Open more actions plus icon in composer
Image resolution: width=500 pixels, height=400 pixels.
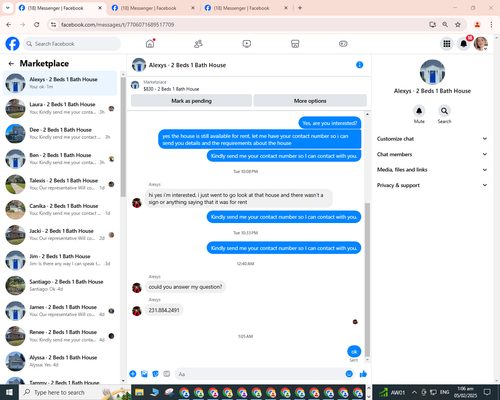pyautogui.click(x=133, y=374)
